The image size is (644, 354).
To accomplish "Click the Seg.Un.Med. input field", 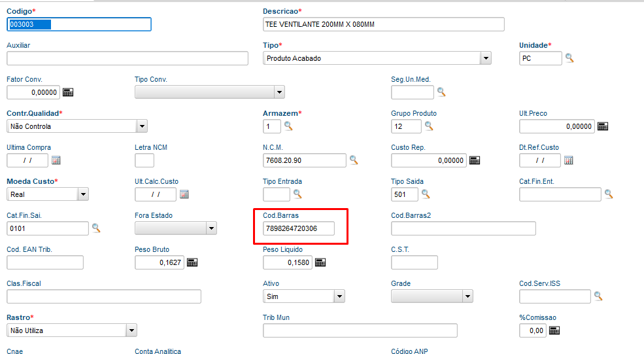I will tap(413, 92).
